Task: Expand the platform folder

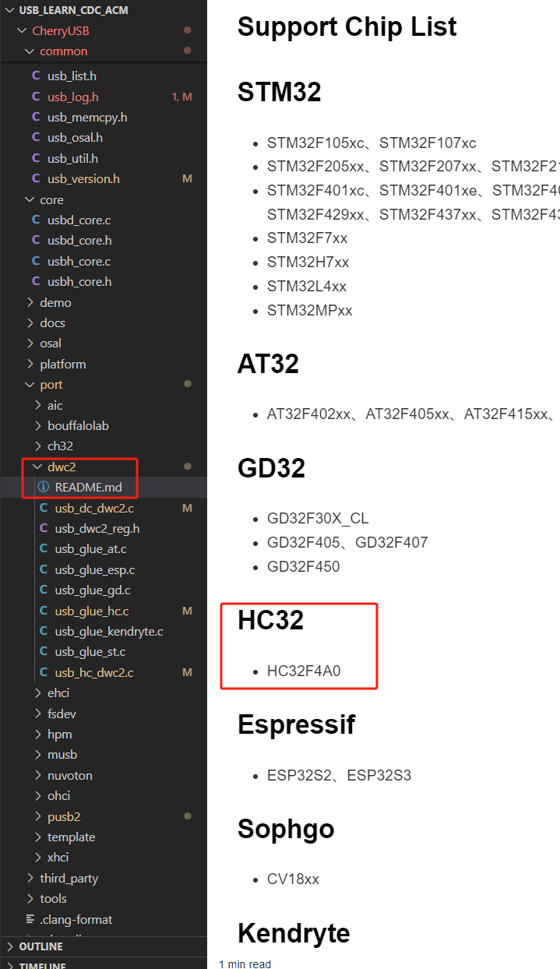Action: (30, 365)
